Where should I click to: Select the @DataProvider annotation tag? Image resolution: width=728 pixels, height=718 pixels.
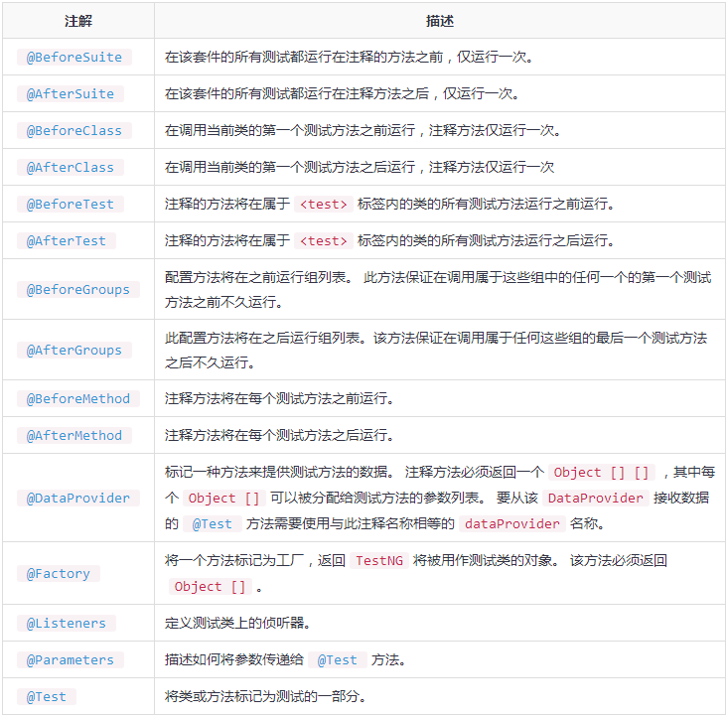[78, 498]
